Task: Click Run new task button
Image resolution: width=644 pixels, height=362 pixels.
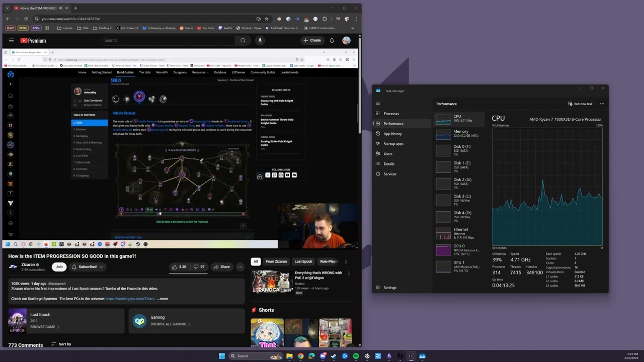Action: pyautogui.click(x=580, y=104)
